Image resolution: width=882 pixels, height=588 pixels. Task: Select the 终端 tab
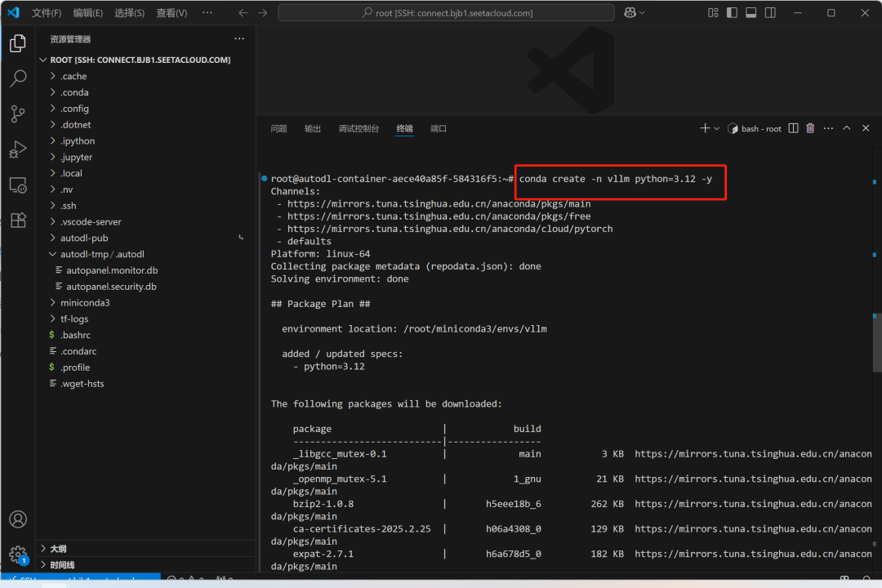[404, 129]
